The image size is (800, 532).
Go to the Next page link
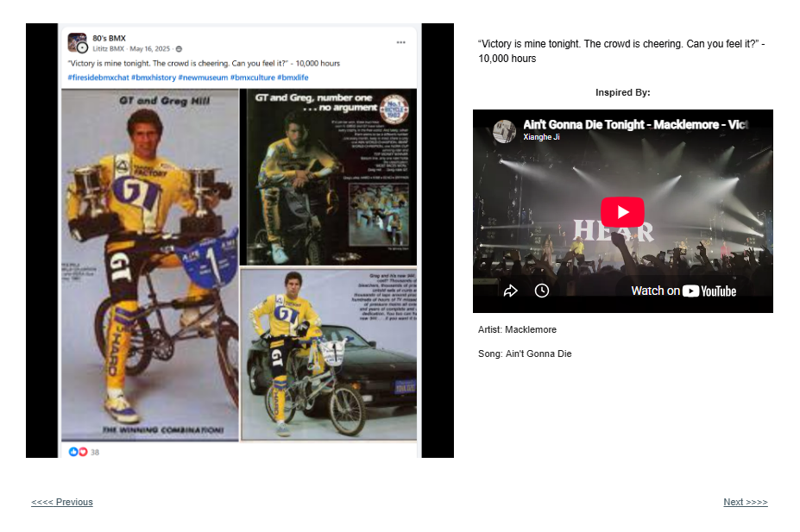click(746, 502)
